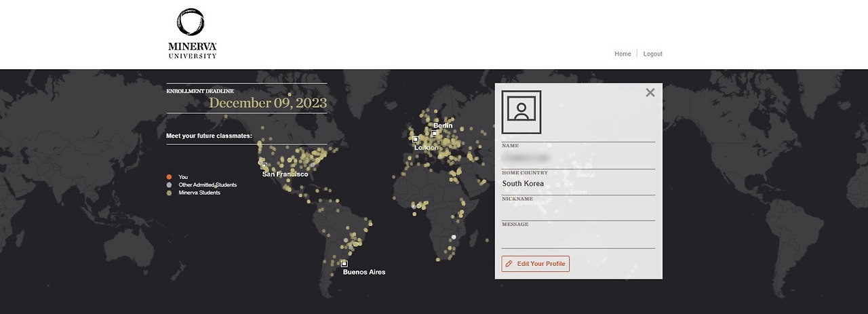Click the San Francisco city label
The image size is (868, 314).
click(x=285, y=174)
